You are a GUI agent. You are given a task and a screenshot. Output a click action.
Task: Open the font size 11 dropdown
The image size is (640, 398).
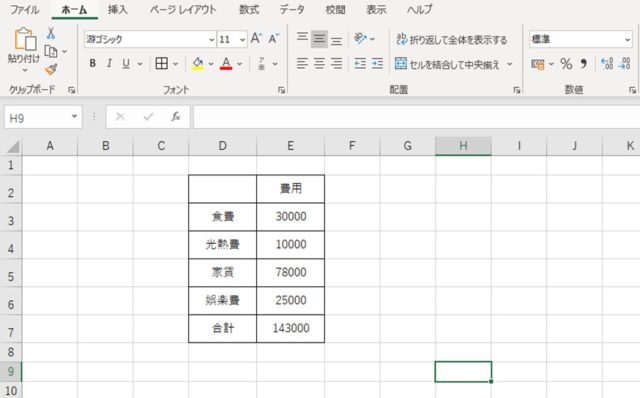[242, 40]
